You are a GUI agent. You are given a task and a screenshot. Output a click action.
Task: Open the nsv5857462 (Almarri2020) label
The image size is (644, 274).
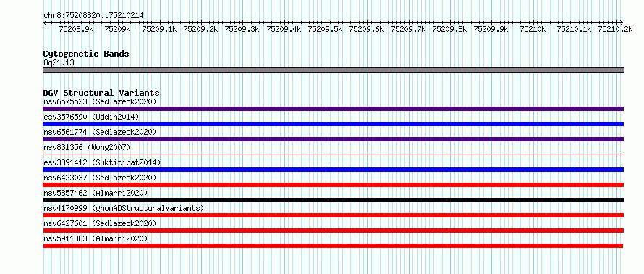coord(96,193)
